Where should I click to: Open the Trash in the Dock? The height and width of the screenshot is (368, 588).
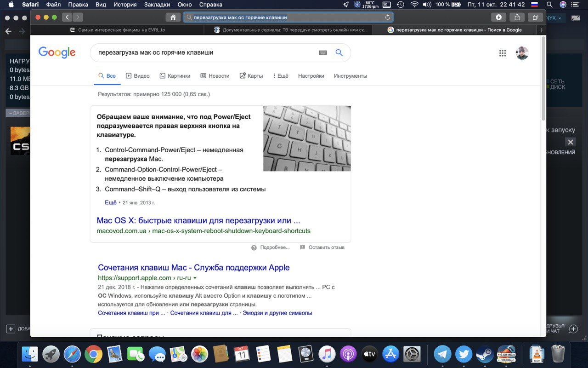click(558, 354)
